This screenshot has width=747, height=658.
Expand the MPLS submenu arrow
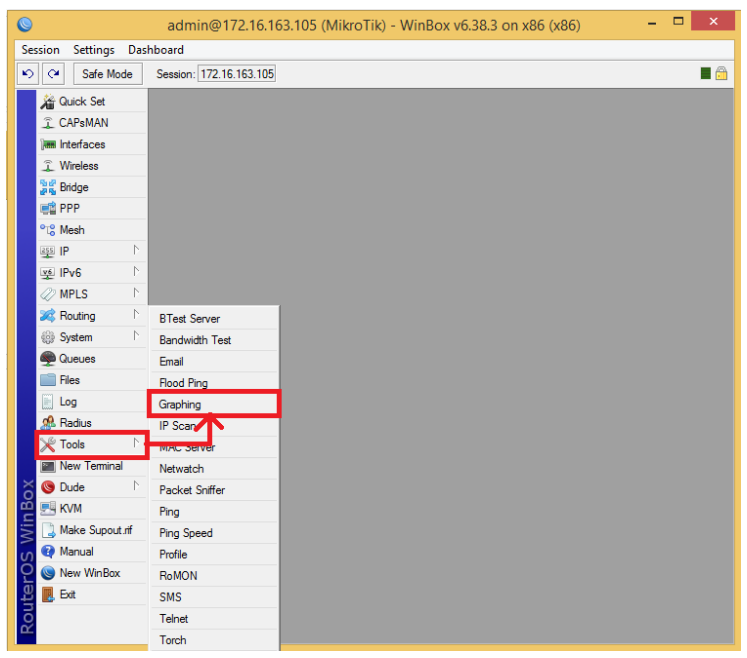point(136,293)
